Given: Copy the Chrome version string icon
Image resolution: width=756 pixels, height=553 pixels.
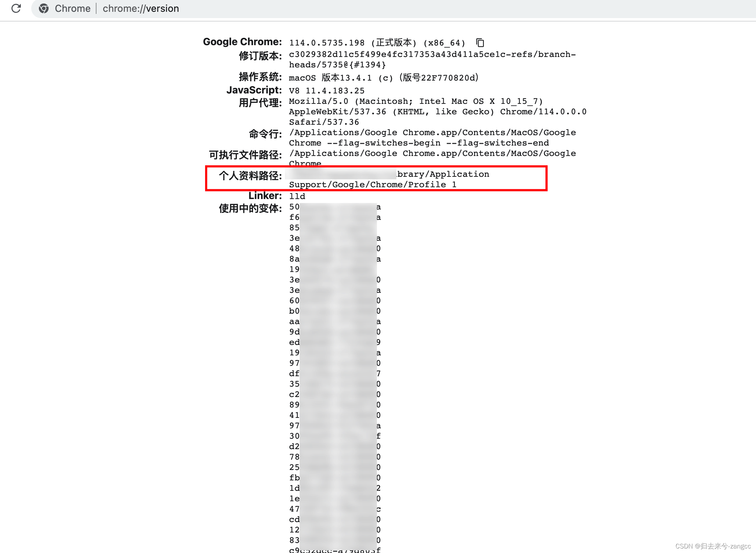Looking at the screenshot, I should [480, 43].
